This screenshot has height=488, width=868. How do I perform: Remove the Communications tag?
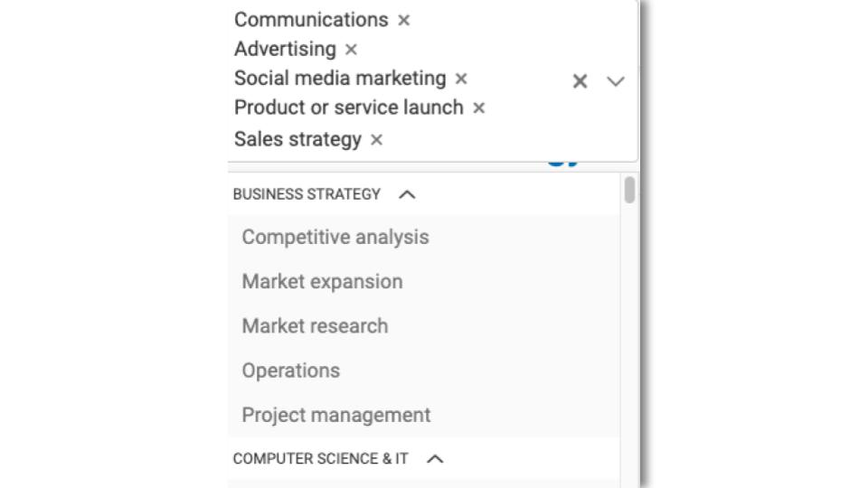pyautogui.click(x=403, y=20)
